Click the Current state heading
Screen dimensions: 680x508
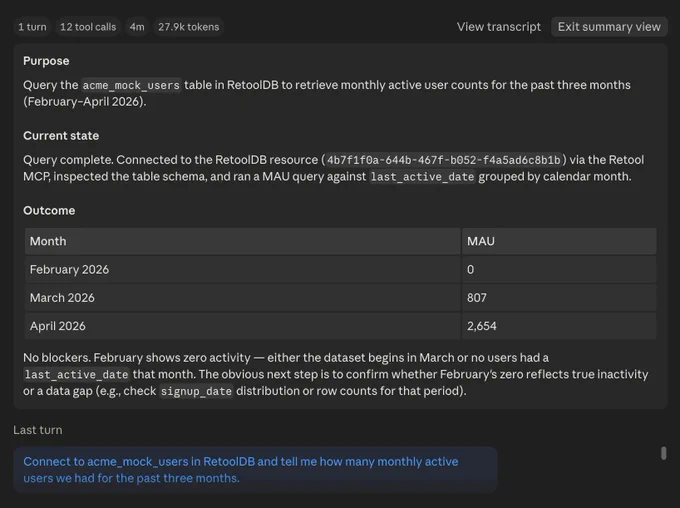pos(61,136)
